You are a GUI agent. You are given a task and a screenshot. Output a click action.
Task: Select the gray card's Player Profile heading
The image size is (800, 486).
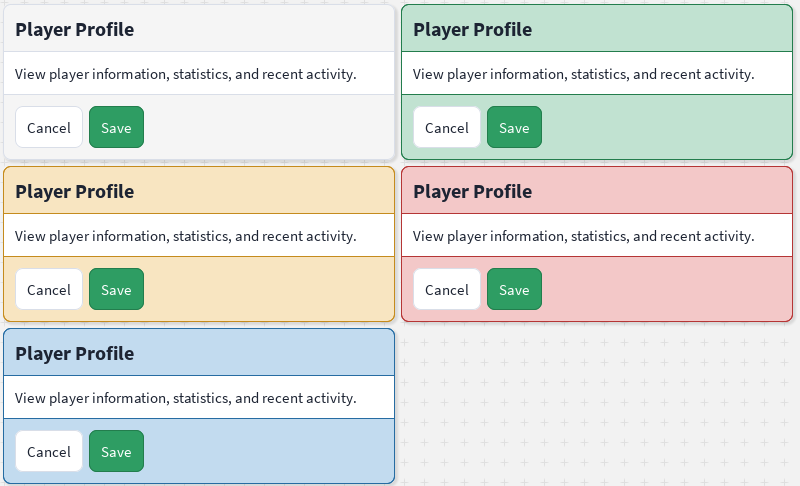pyautogui.click(x=74, y=30)
